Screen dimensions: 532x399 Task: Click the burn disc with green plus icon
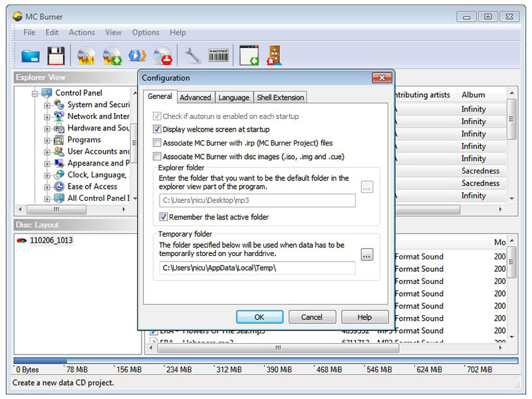tap(112, 55)
